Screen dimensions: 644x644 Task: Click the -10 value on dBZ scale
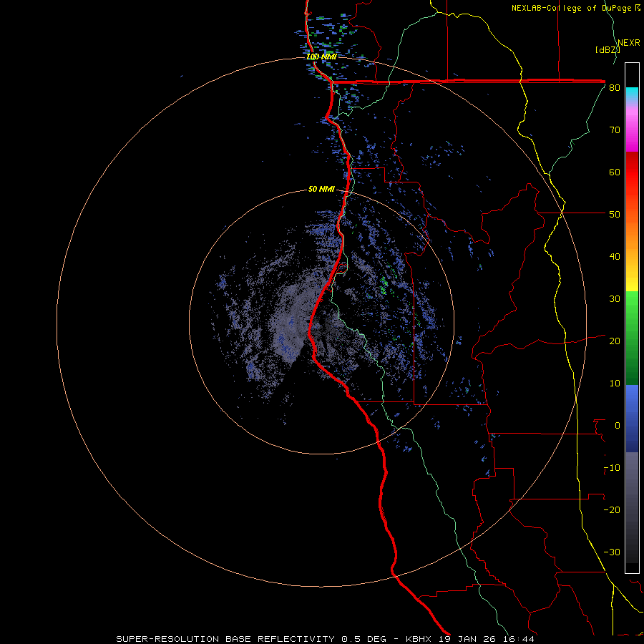[x=612, y=468]
